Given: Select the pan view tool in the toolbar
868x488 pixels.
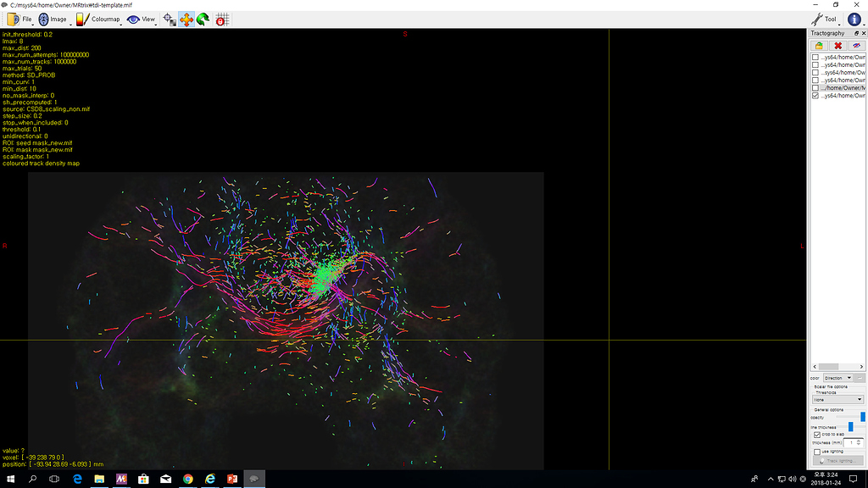Looking at the screenshot, I should pos(186,19).
